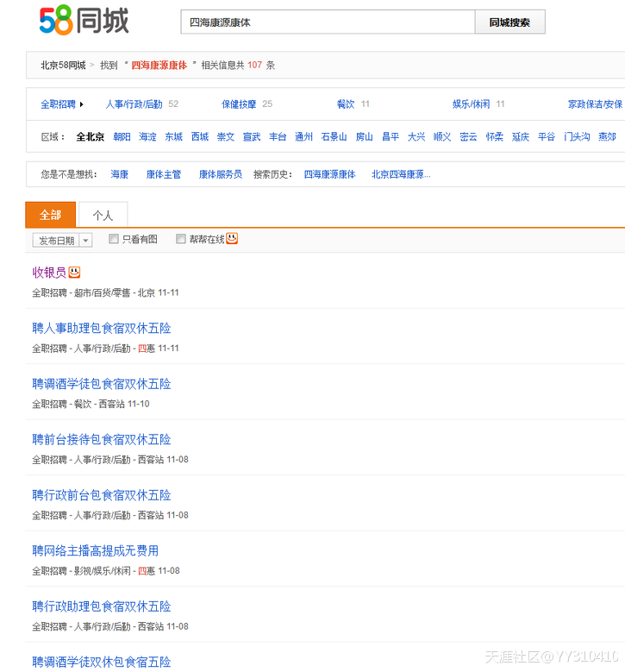Click the smiley icon next to 收银员
The width and height of the screenshot is (625, 672).
pyautogui.click(x=74, y=272)
